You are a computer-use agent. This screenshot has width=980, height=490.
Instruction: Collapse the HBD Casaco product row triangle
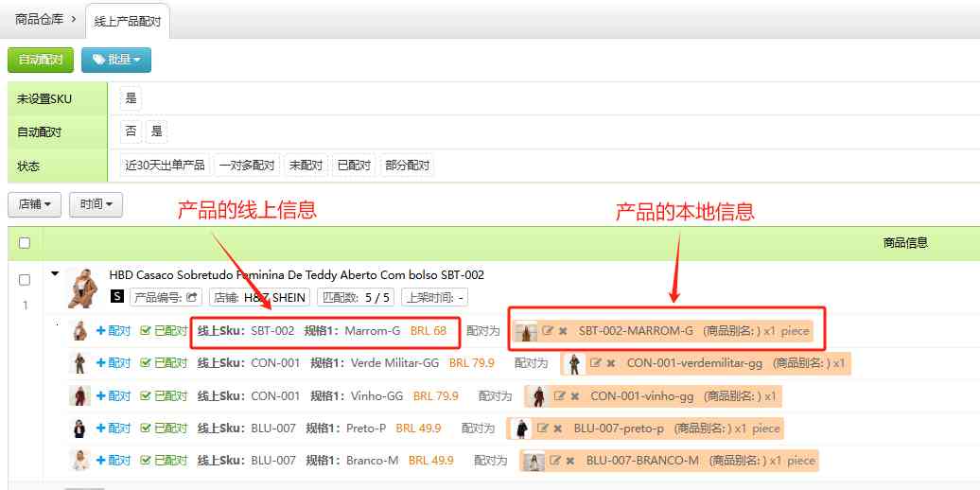coord(55,274)
